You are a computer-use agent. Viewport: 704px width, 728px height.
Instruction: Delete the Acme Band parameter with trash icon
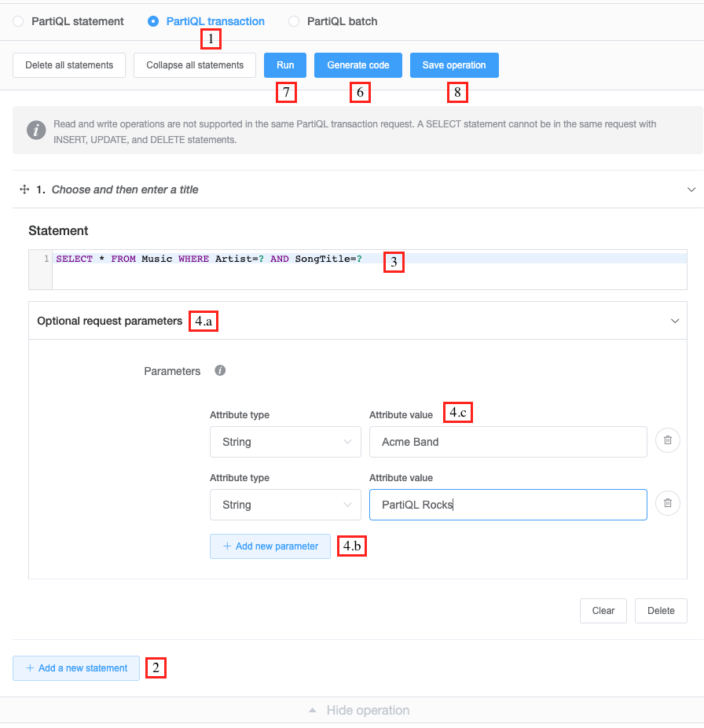[667, 440]
